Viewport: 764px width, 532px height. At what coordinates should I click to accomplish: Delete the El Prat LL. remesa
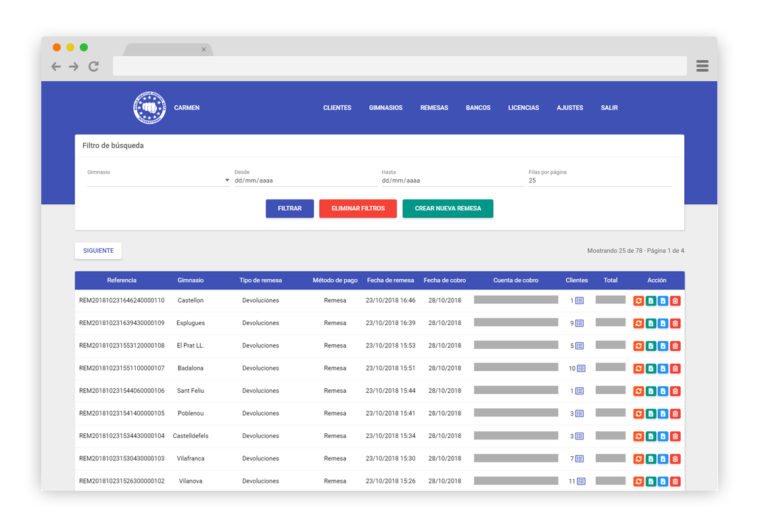(675, 346)
